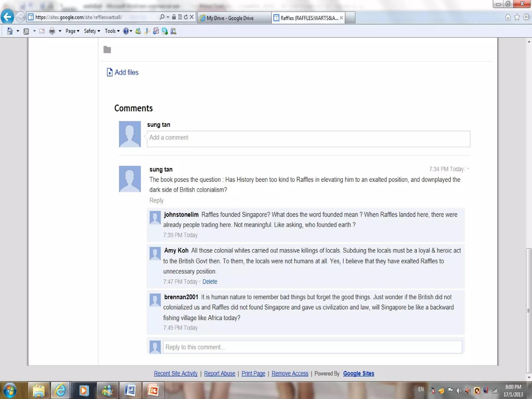Open Microsoft Word from the taskbar

click(130, 390)
